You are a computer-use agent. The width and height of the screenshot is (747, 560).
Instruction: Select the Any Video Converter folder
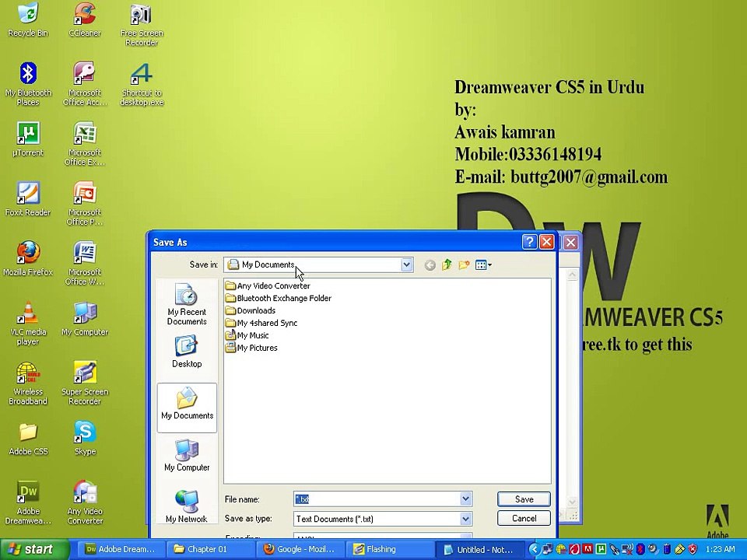pos(268,285)
